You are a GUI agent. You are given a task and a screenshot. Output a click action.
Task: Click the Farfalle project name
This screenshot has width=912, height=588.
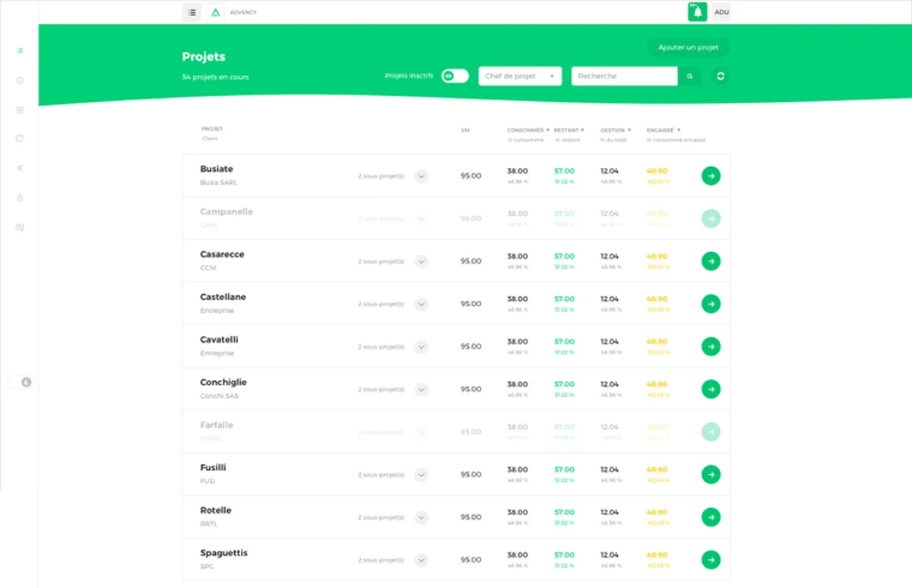click(x=217, y=425)
